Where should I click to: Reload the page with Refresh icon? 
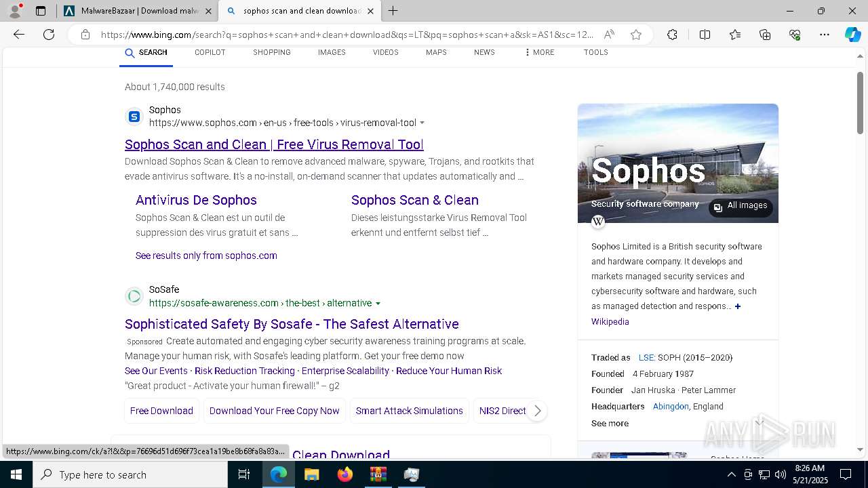(x=49, y=35)
